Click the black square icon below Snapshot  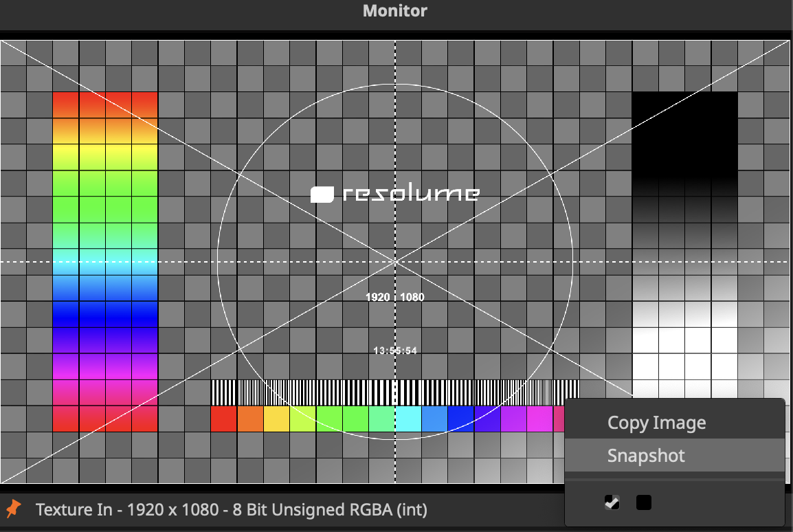click(x=643, y=502)
